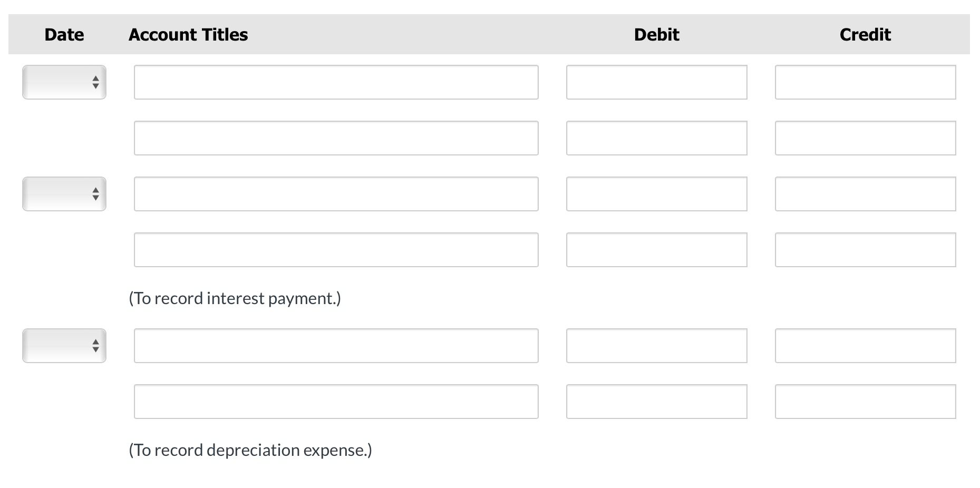Click the first Account Titles field of depreciation entry

tap(335, 346)
